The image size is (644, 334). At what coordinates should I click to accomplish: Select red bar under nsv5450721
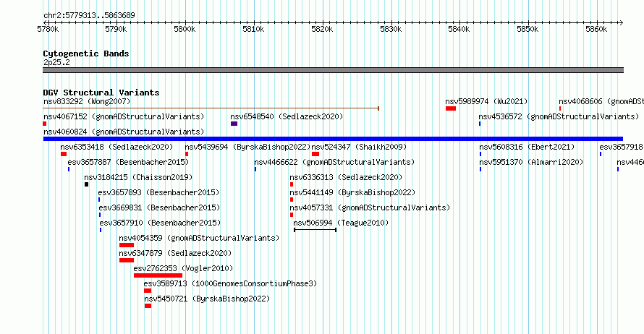[148, 306]
